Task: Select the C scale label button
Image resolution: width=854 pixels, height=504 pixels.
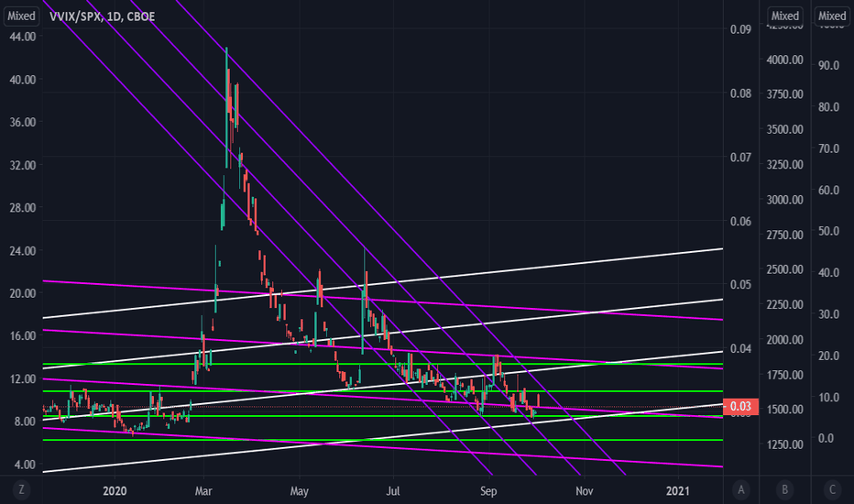Action: (x=832, y=490)
